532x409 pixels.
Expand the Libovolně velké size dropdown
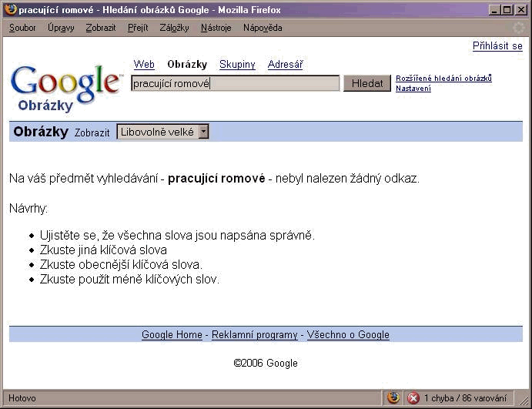click(x=203, y=132)
